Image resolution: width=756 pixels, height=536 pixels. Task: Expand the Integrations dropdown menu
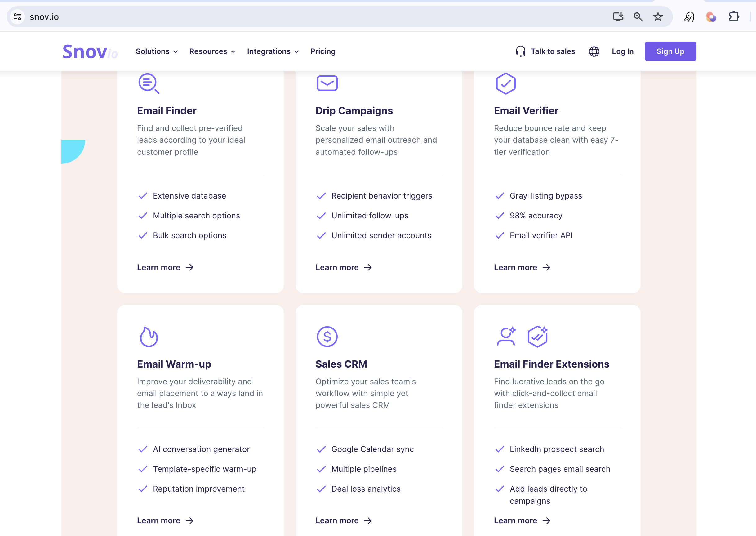pos(273,51)
